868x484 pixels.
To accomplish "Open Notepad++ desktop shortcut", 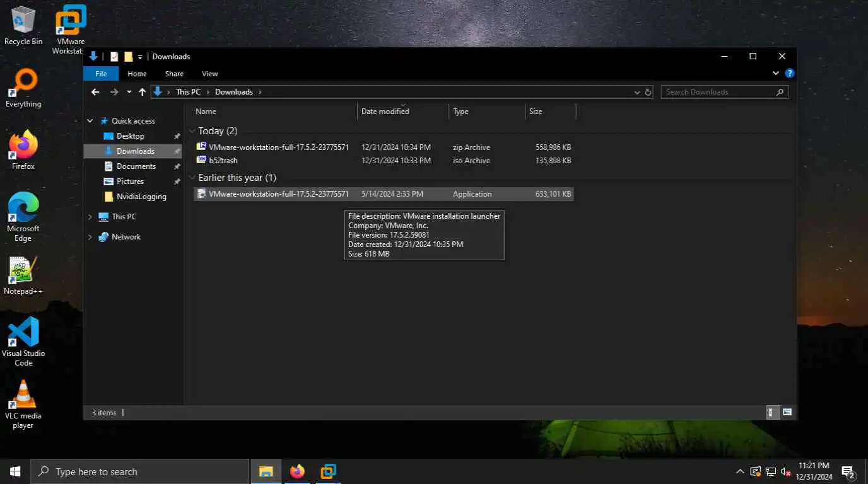I will click(23, 275).
